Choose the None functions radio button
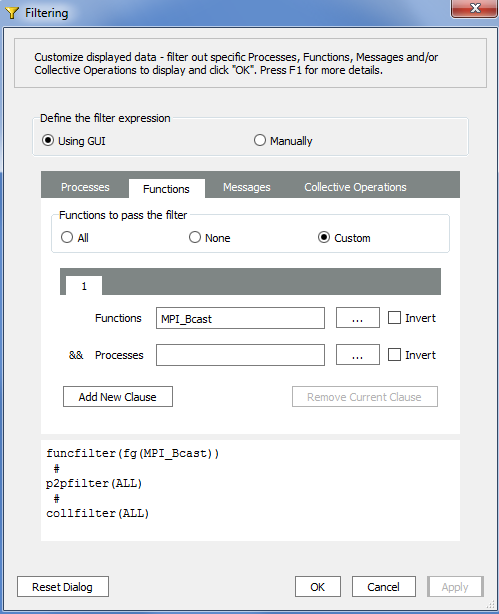Screen dimensions: 499x614 [195, 237]
